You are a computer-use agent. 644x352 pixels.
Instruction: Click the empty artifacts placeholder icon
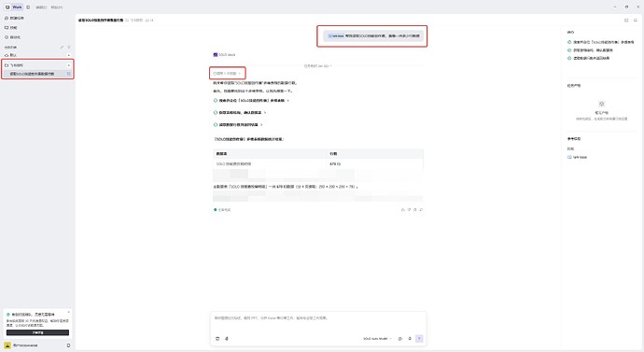click(x=601, y=104)
